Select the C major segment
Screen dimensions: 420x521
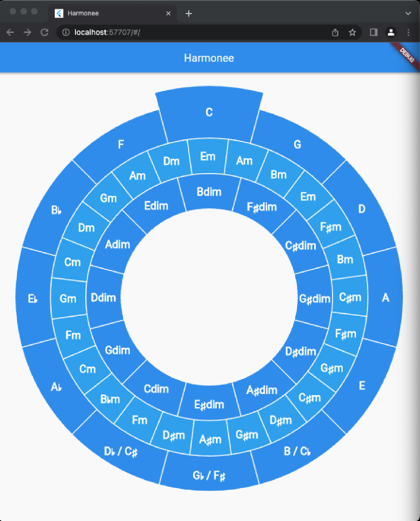pyautogui.click(x=209, y=113)
